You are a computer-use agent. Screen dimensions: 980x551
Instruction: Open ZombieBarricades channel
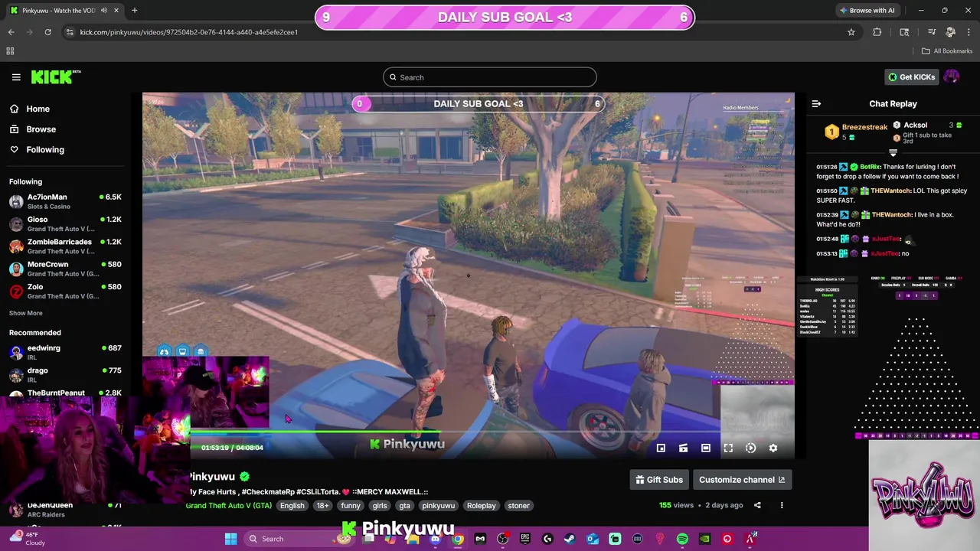pyautogui.click(x=65, y=246)
